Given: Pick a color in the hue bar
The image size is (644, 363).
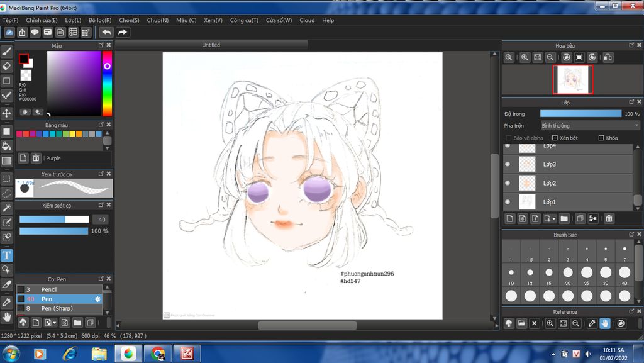Looking at the screenshot, I should (x=107, y=84).
